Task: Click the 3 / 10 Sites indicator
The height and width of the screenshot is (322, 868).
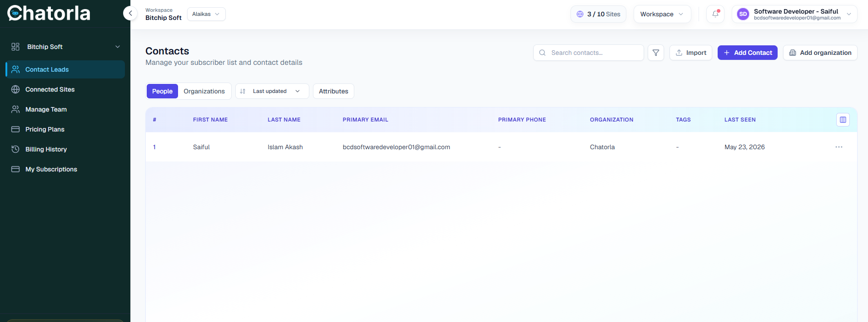Action: (598, 14)
